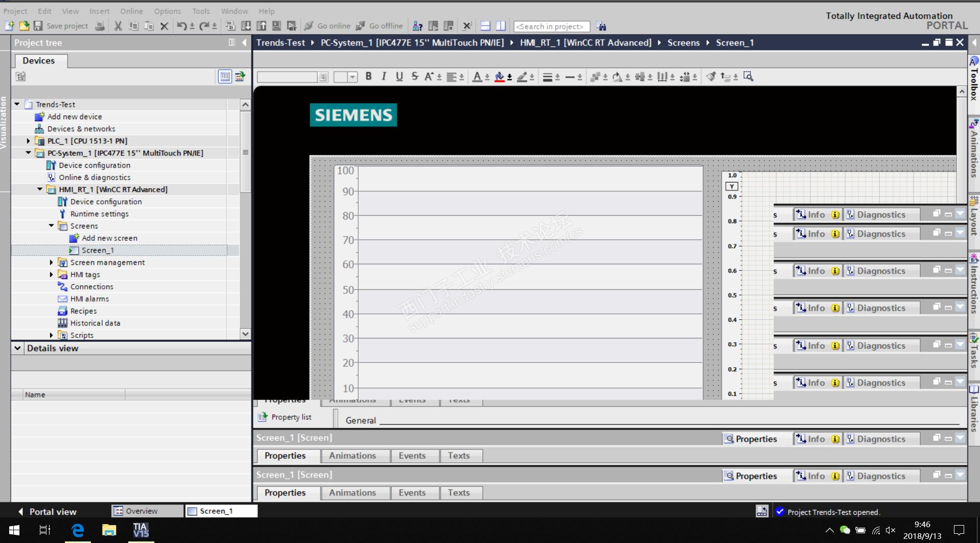Screen dimensions: 980x543
Task: Click the Paste icon in main toolbar
Action: pos(149,26)
